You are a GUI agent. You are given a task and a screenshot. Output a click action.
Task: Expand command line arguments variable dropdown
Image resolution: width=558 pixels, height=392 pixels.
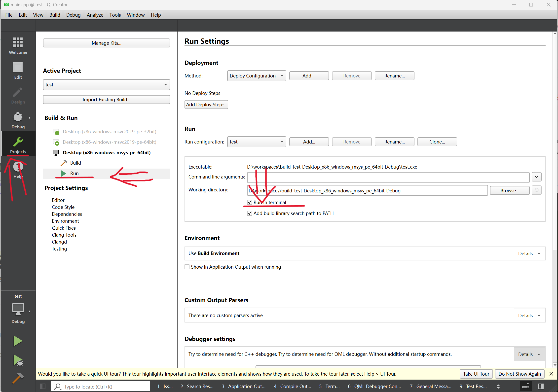pos(536,177)
